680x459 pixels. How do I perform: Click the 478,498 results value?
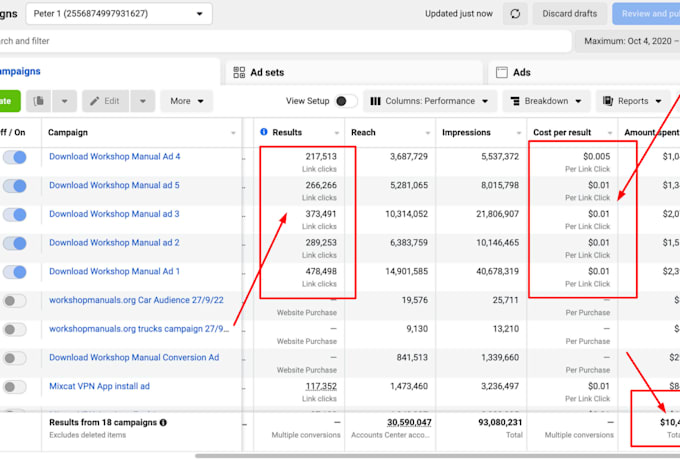(x=321, y=271)
